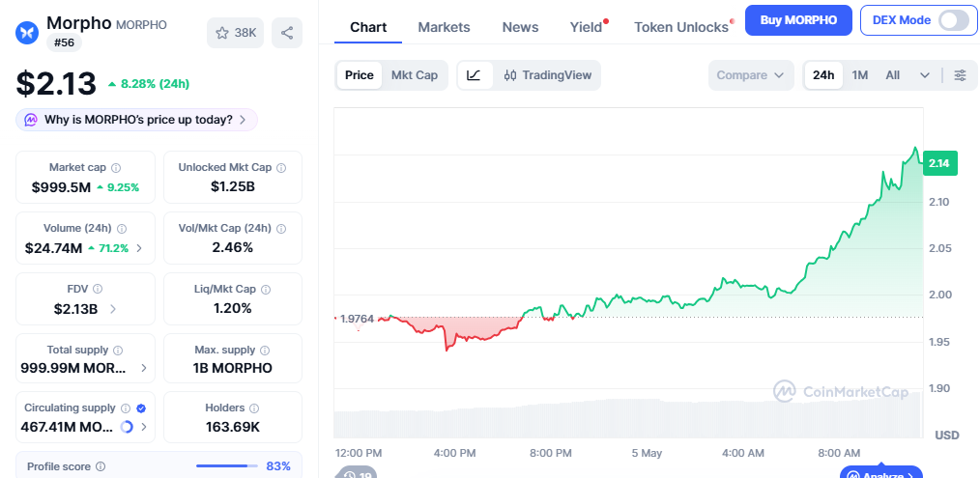Image resolution: width=980 pixels, height=478 pixels.
Task: Click the 2.14 current price label
Action: pos(939,163)
